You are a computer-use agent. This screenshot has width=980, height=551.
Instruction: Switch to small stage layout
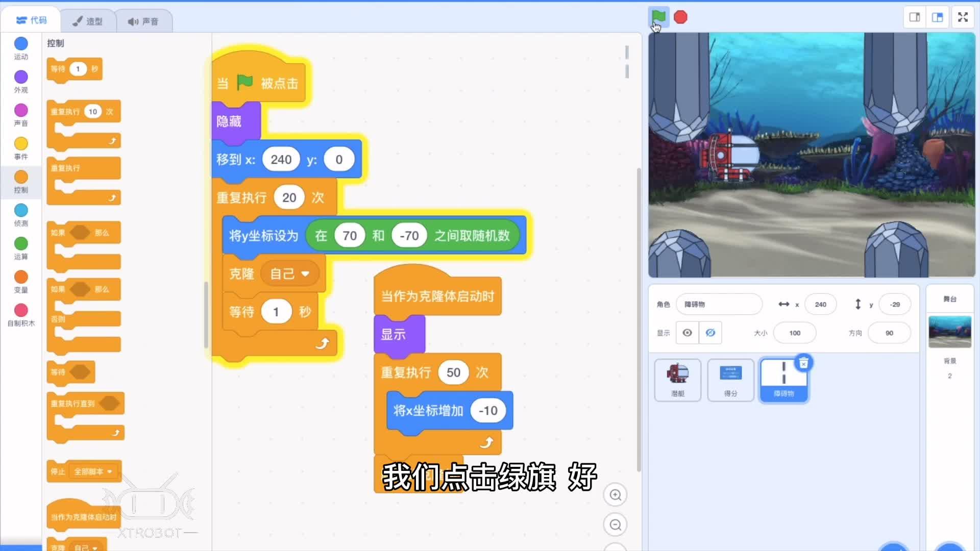[x=915, y=17]
